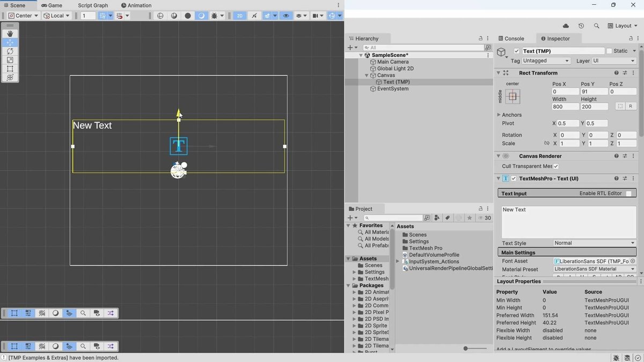Enable RTL Editor checkbox
Image resolution: width=644 pixels, height=362 pixels.
coord(628,194)
